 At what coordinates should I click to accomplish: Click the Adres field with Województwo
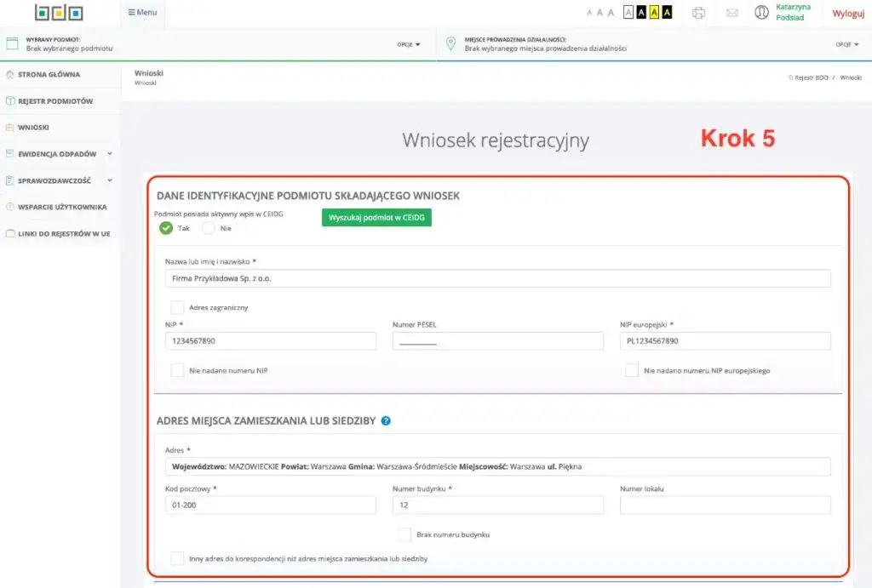click(x=497, y=466)
